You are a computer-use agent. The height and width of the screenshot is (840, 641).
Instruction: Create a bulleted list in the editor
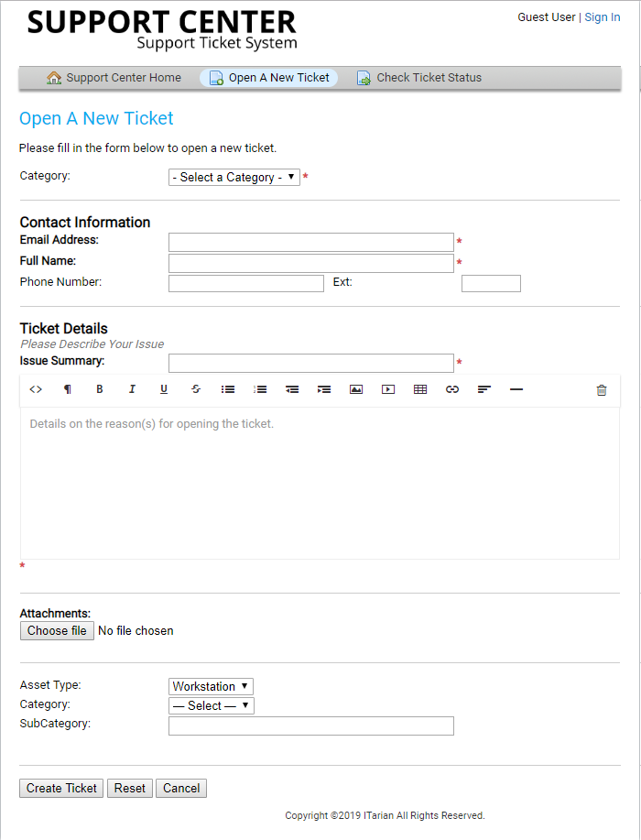[x=227, y=388]
